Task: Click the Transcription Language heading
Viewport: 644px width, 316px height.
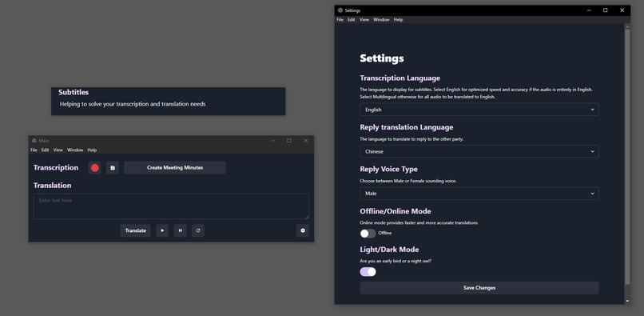Action: [x=400, y=78]
